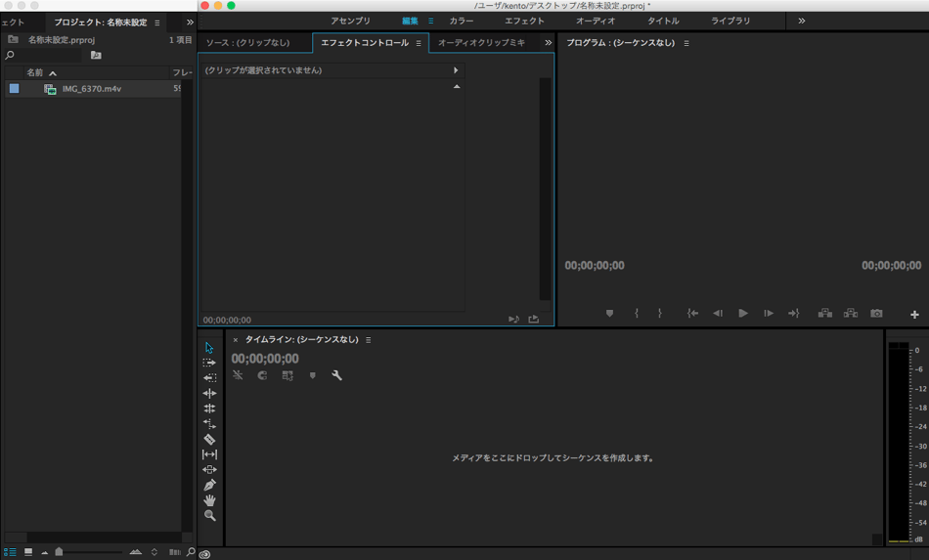Viewport: 929px width, 560px height.
Task: Switch project panel to icon view
Action: tap(28, 552)
